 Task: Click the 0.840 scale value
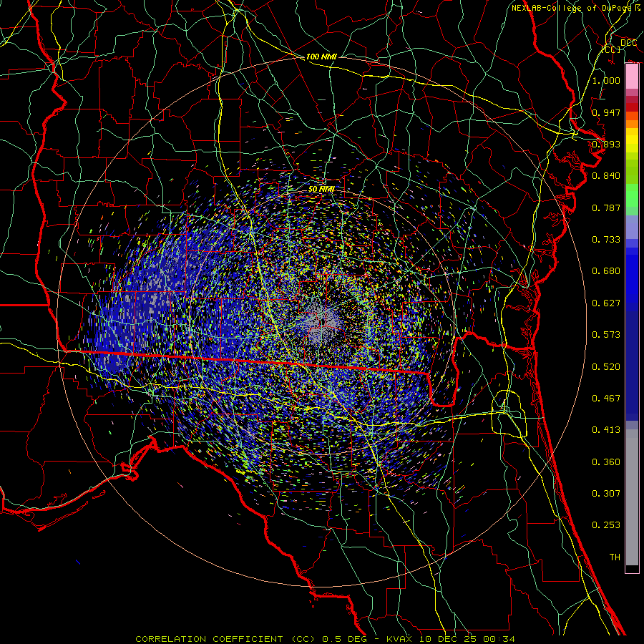click(x=606, y=176)
